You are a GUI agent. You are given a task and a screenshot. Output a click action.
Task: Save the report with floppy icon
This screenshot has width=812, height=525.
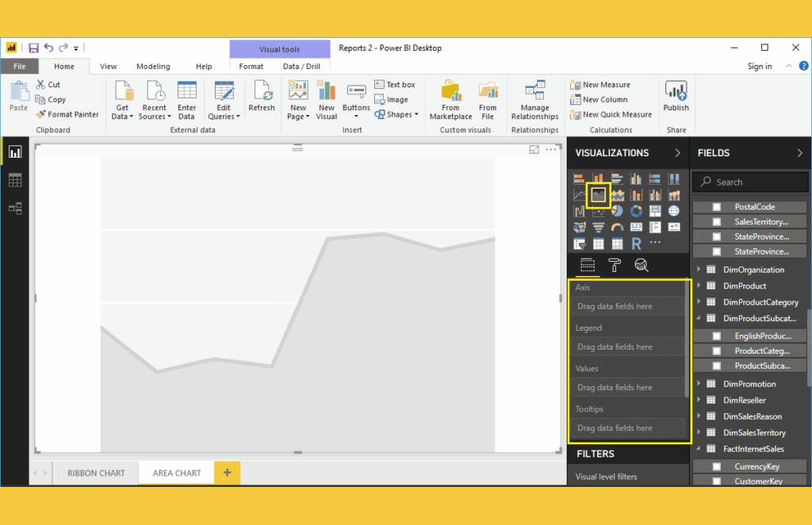click(33, 48)
